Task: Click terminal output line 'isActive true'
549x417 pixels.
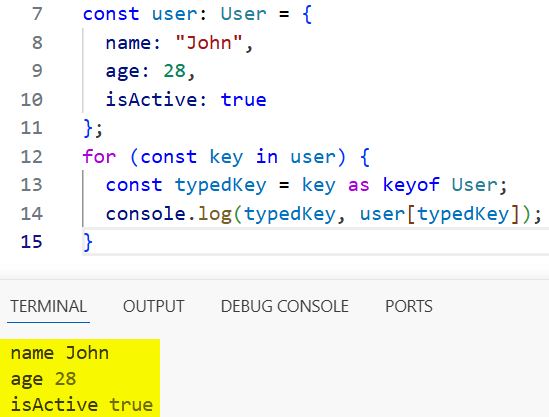Action: coord(82,405)
